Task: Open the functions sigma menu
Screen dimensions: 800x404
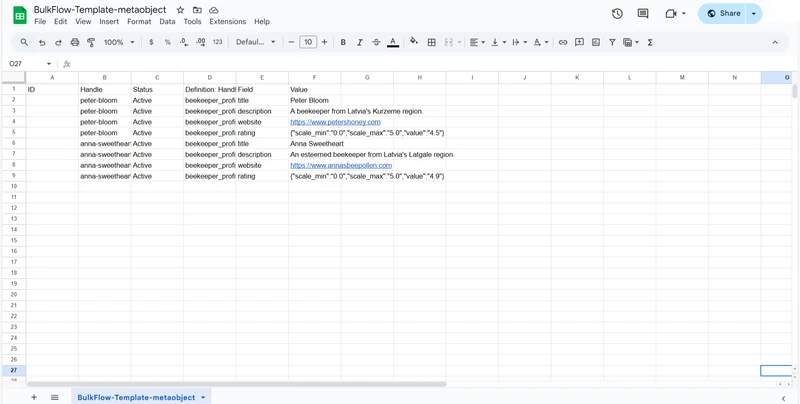Action: [x=650, y=42]
